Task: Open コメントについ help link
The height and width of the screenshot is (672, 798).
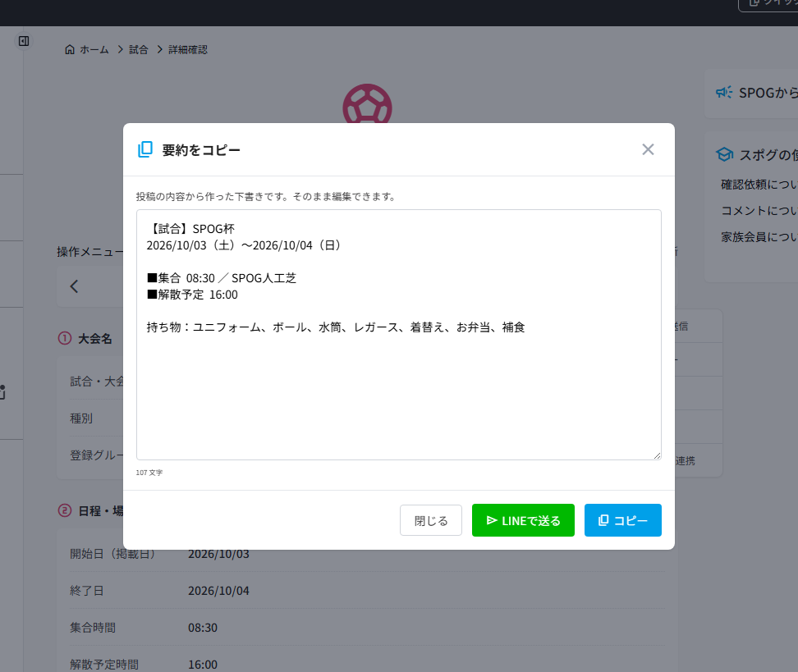Action: 759,211
